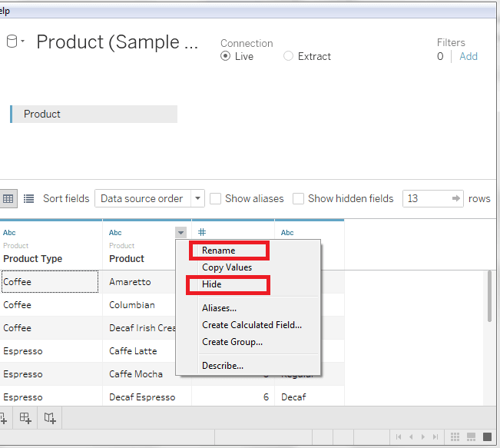Switch to the preview data source grid view

click(8, 198)
